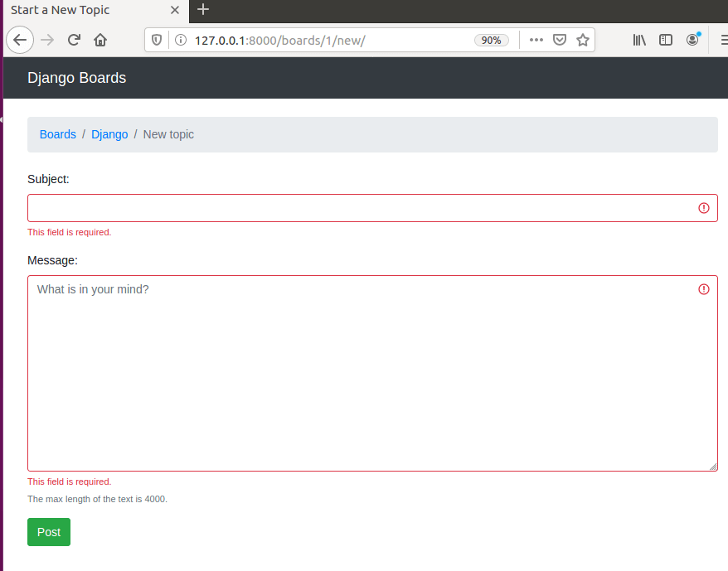This screenshot has height=571, width=728.
Task: Click the "Message:" label
Action: pyautogui.click(x=52, y=260)
